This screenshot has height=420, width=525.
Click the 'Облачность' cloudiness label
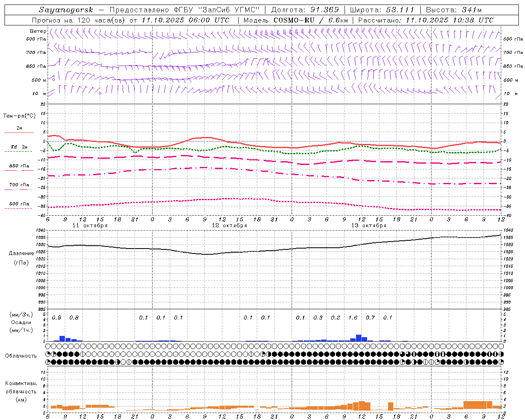pyautogui.click(x=21, y=356)
